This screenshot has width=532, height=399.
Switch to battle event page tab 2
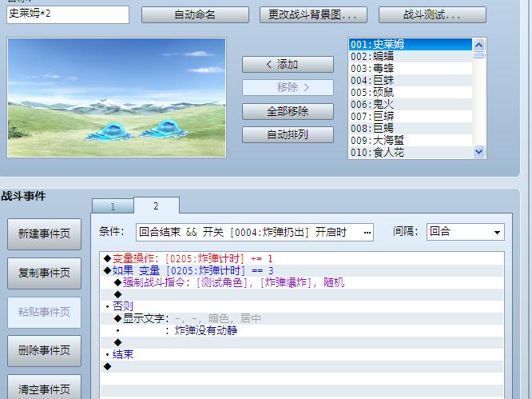click(x=156, y=205)
